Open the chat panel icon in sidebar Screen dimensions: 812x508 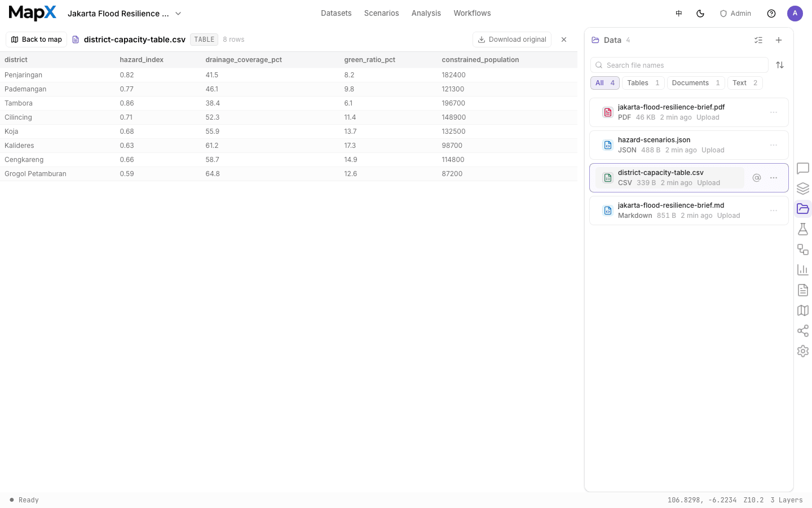point(803,168)
